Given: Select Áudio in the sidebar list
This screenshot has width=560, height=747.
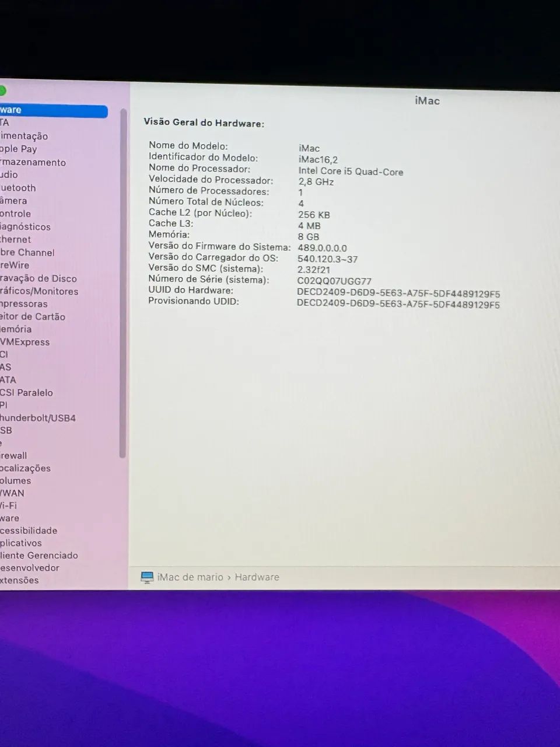Looking at the screenshot, I should [9, 174].
